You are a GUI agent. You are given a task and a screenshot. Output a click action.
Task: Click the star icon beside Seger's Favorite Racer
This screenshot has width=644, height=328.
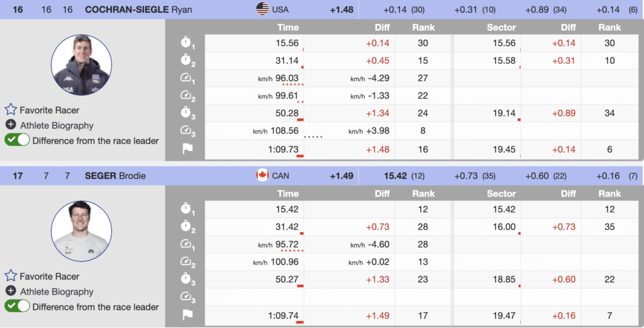[x=11, y=276]
